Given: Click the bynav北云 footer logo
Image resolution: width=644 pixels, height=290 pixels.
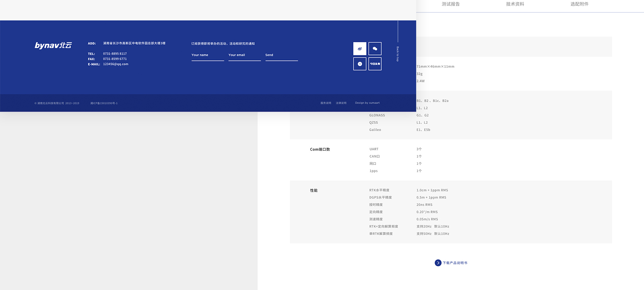Looking at the screenshot, I should pos(53,46).
